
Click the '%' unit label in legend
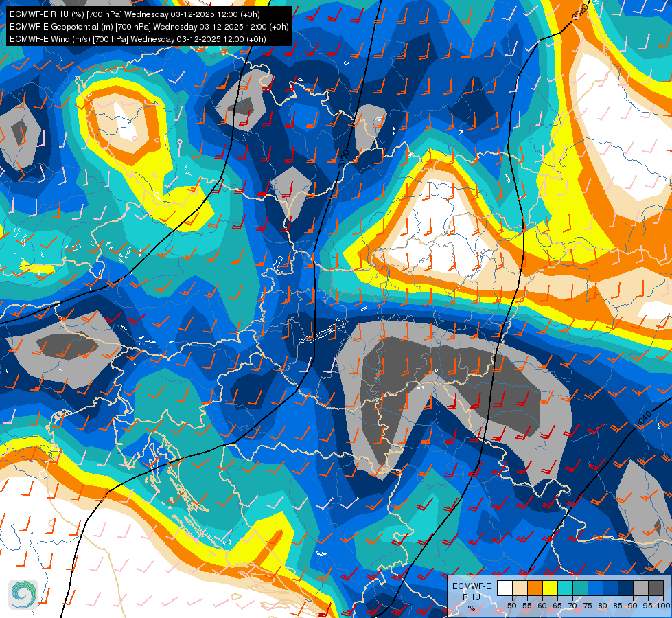coord(472,608)
